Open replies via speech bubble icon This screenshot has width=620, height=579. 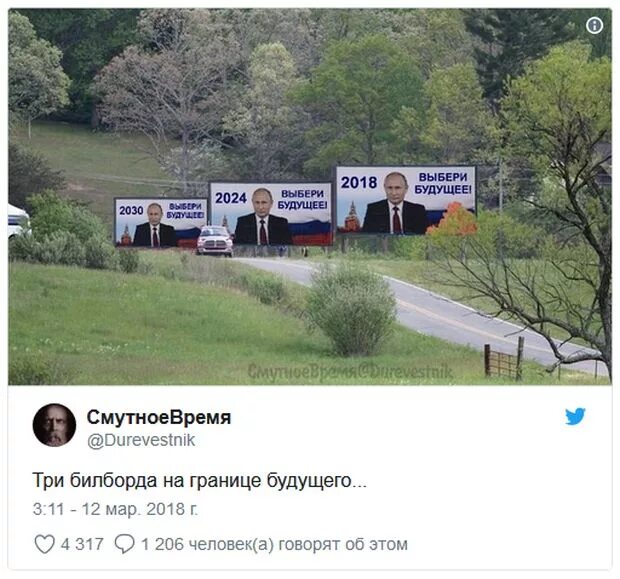(125, 544)
